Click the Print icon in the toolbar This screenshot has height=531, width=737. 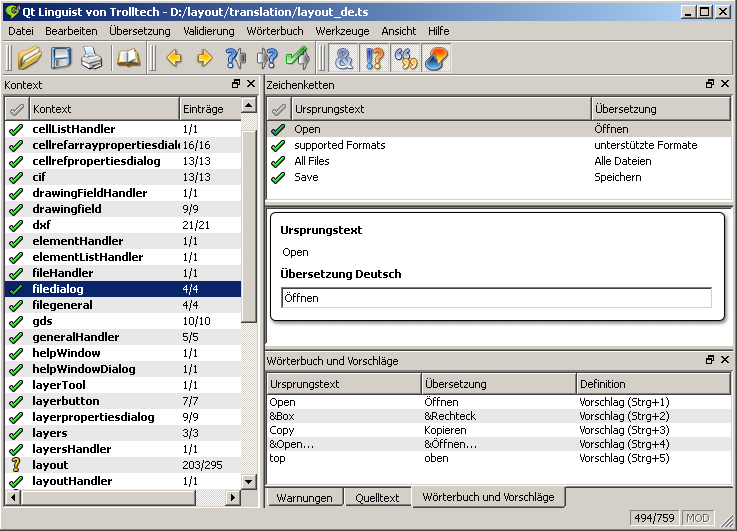pyautogui.click(x=91, y=59)
